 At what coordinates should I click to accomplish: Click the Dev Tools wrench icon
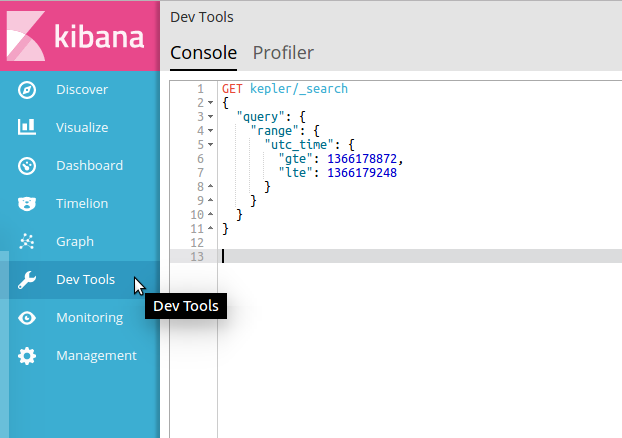[28, 280]
